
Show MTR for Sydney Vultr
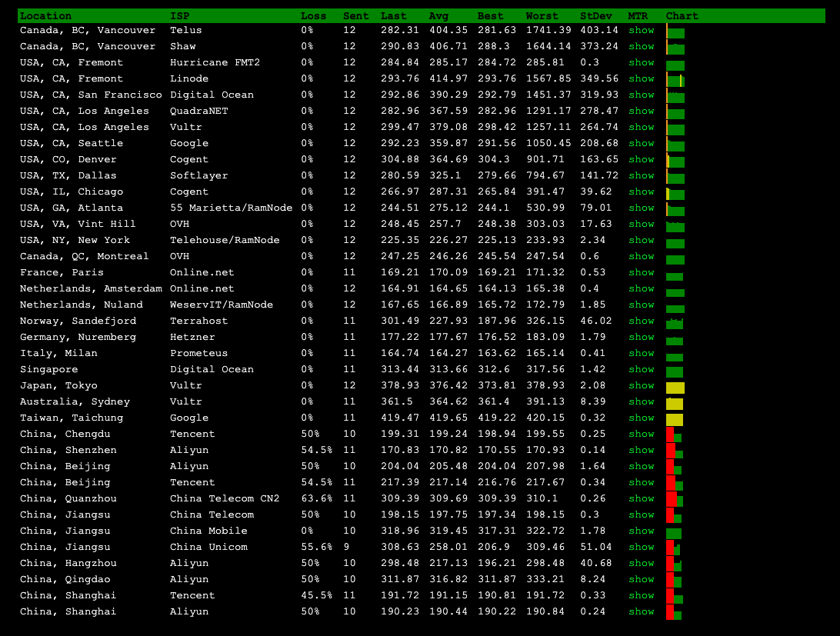642,401
